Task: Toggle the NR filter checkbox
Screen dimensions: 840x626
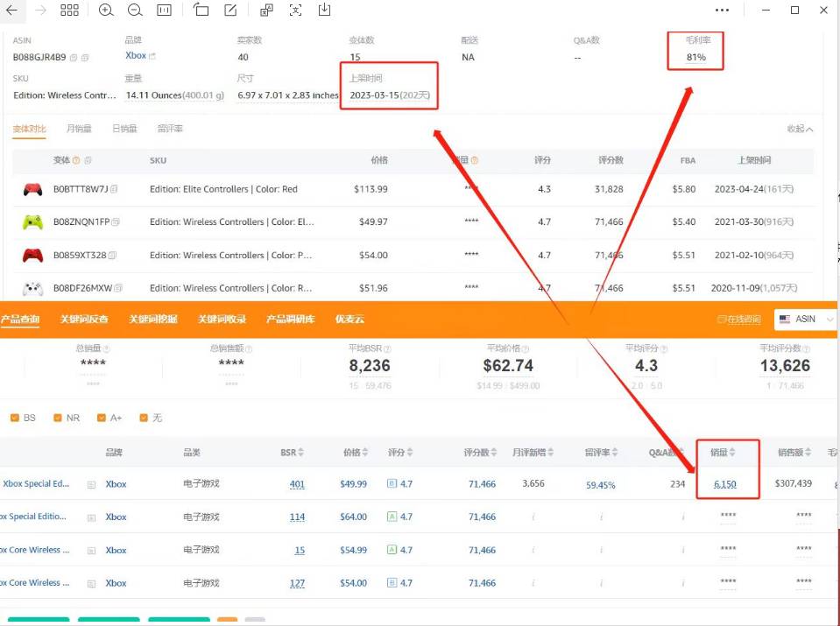Action: (x=58, y=418)
